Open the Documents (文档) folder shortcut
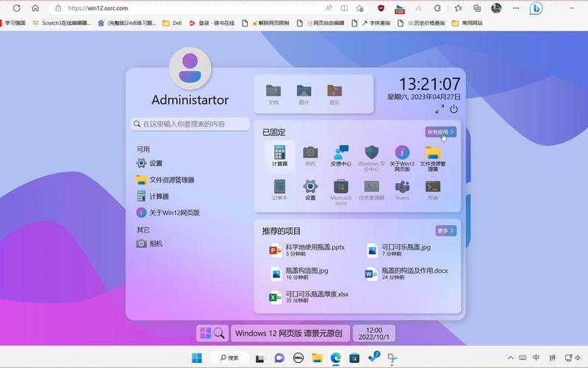Screen dimensions: 588x368 tap(273, 94)
